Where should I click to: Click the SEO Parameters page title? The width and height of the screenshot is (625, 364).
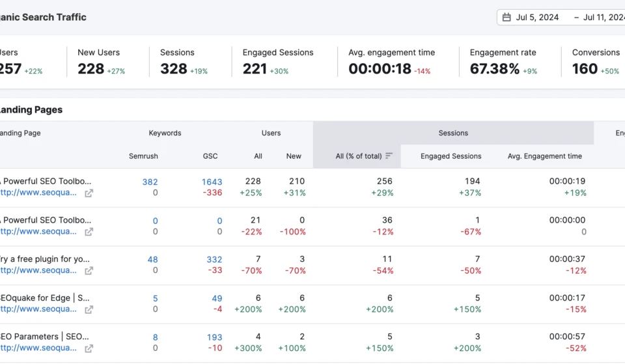pyautogui.click(x=44, y=337)
